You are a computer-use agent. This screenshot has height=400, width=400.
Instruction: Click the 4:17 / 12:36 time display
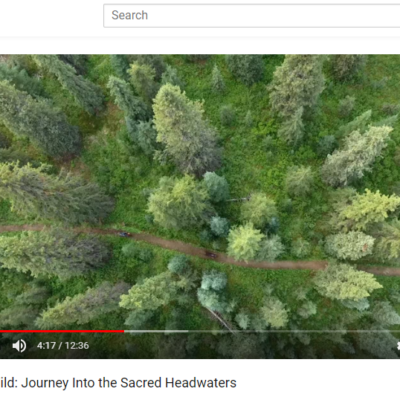[x=63, y=346]
